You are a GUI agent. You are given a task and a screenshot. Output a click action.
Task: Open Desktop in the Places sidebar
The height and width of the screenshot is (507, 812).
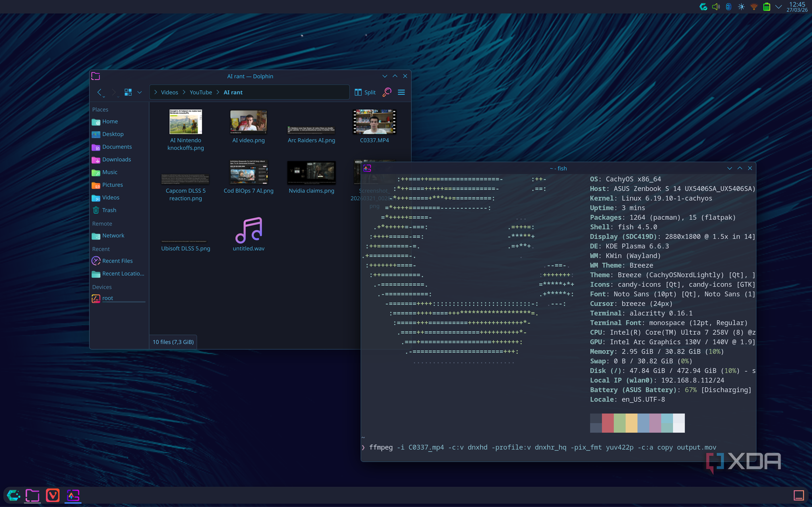[x=118, y=134]
